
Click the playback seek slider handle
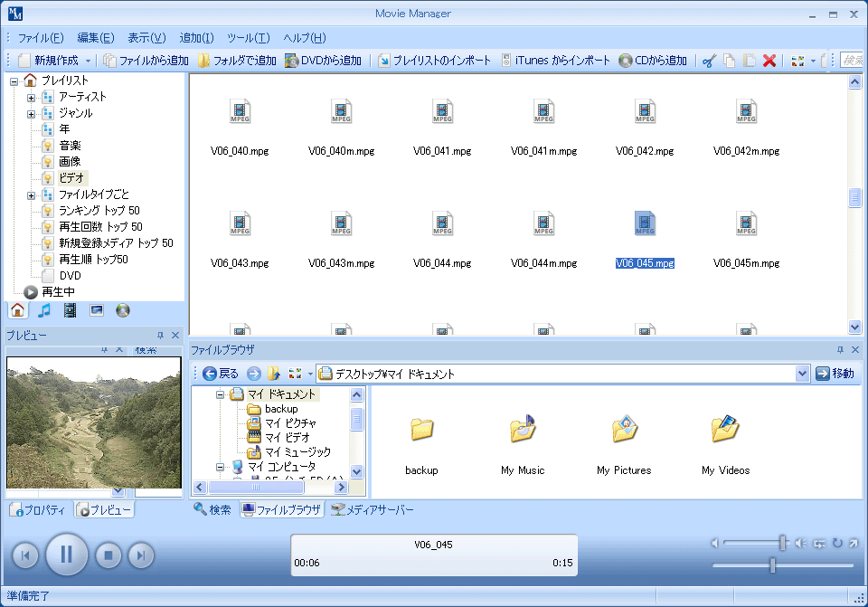[x=772, y=564]
